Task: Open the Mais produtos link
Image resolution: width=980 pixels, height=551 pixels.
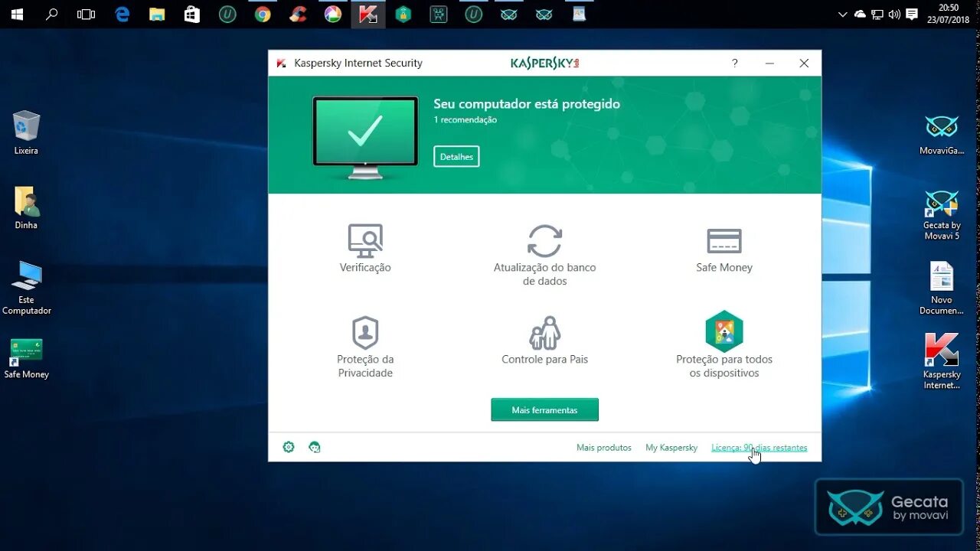Action: click(604, 448)
